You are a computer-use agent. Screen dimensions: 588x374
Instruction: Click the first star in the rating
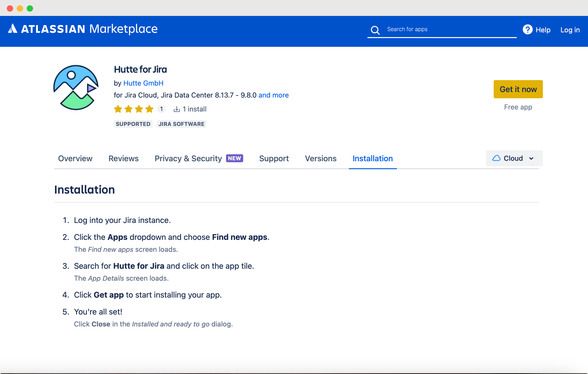click(118, 109)
